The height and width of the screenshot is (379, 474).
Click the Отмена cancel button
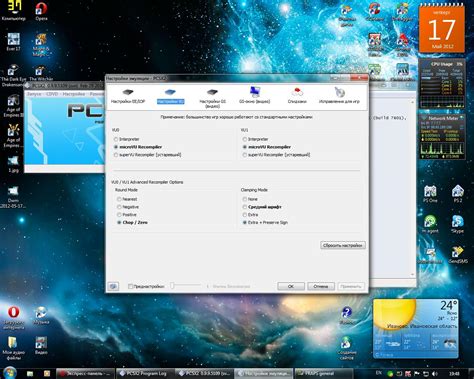coord(321,286)
